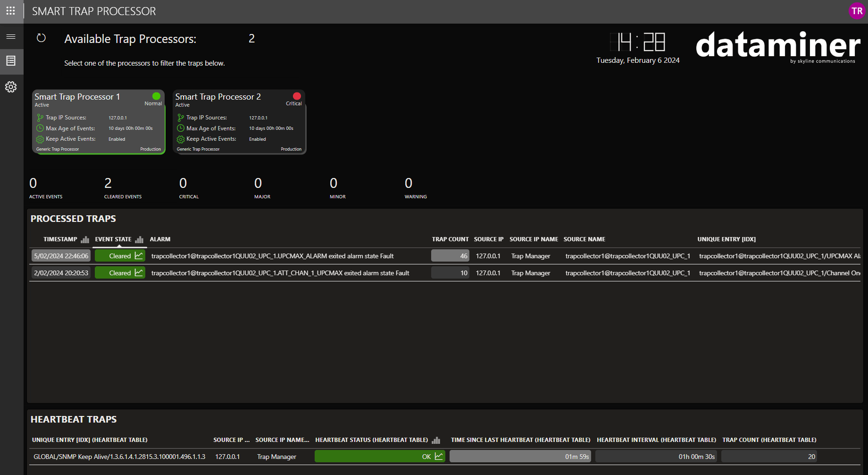Sort by TIMESTAMP column header

pyautogui.click(x=60, y=239)
